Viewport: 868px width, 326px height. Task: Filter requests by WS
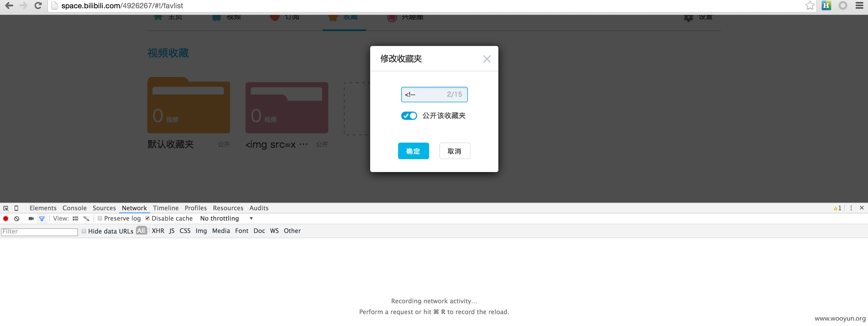pyautogui.click(x=274, y=231)
